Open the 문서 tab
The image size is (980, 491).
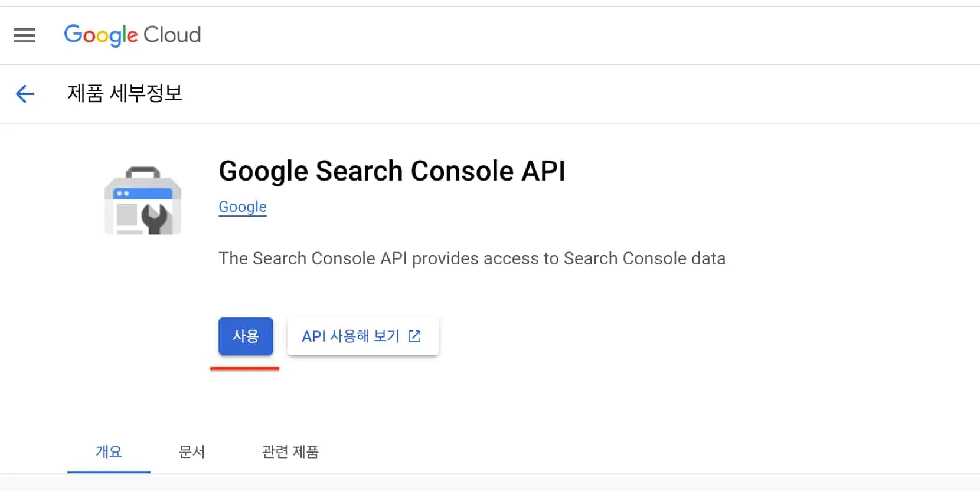pyautogui.click(x=192, y=452)
